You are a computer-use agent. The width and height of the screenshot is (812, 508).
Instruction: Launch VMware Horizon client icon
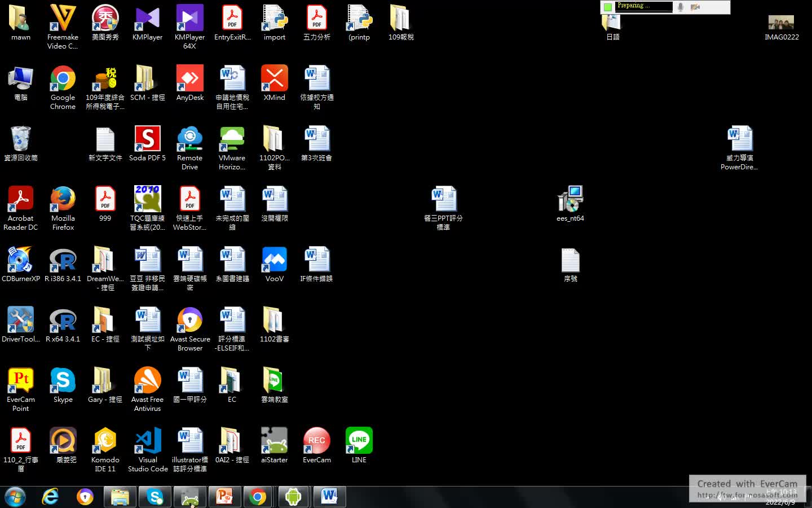coord(232,148)
